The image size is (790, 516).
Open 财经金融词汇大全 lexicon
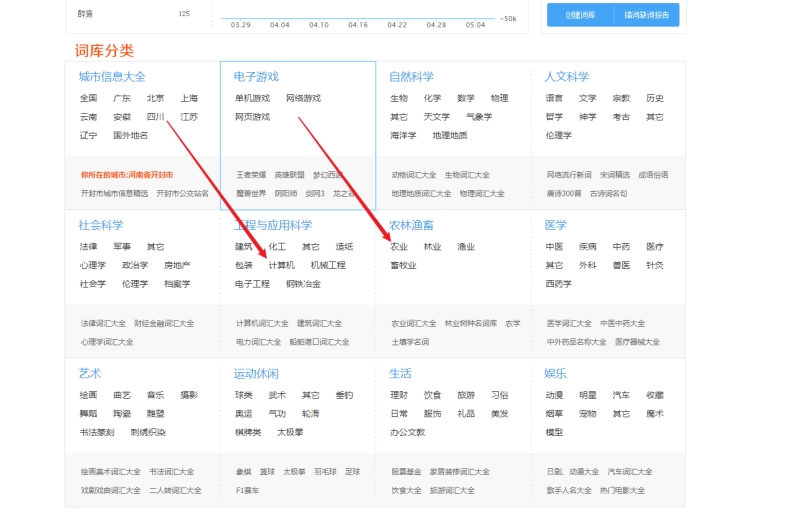(x=164, y=324)
